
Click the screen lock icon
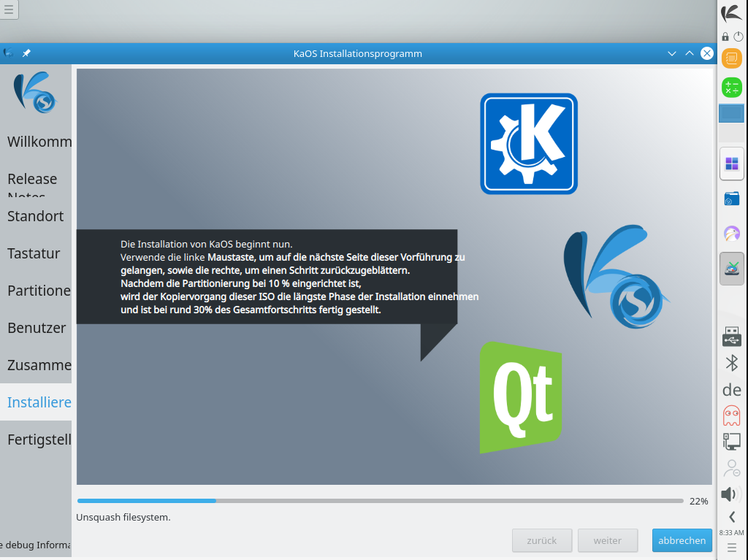pos(725,37)
